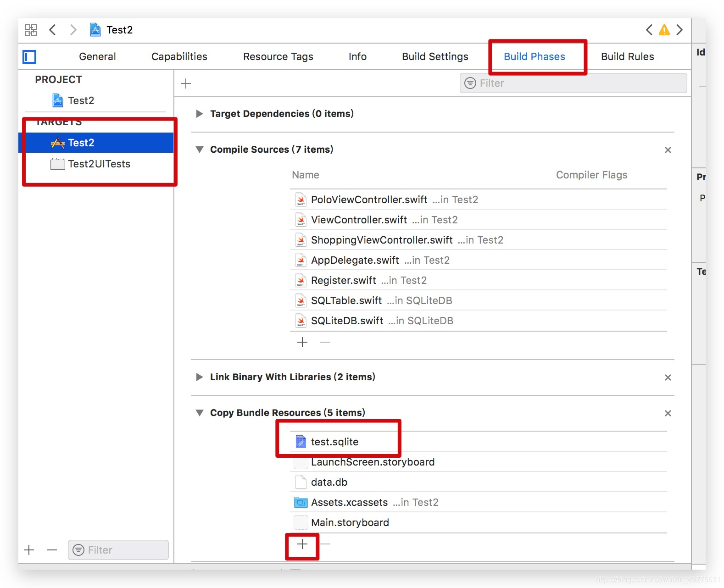Select SQLiteDB.swift row

pos(479,321)
